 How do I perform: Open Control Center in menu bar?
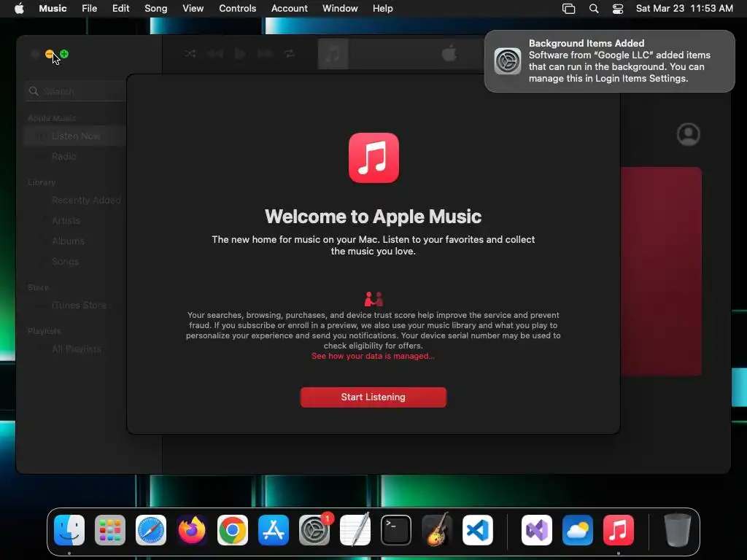pos(618,9)
